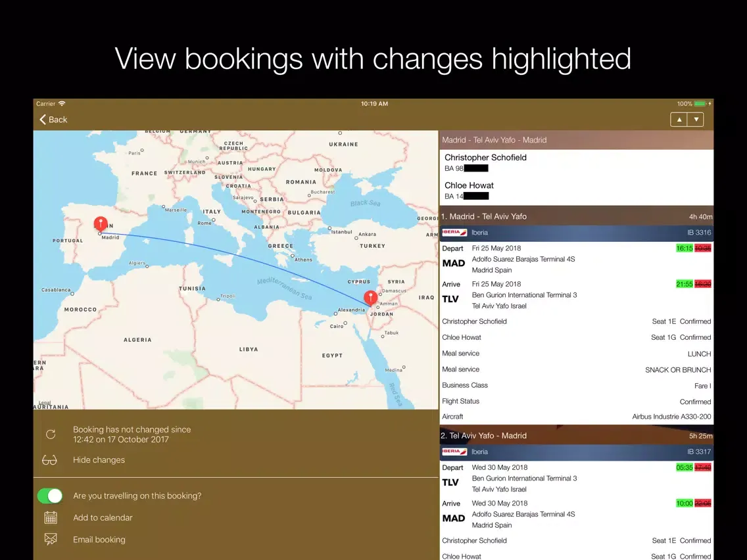Viewport: 747px width, 560px height.
Task: Click the Iberia logo on flight IB 3317
Action: (454, 452)
